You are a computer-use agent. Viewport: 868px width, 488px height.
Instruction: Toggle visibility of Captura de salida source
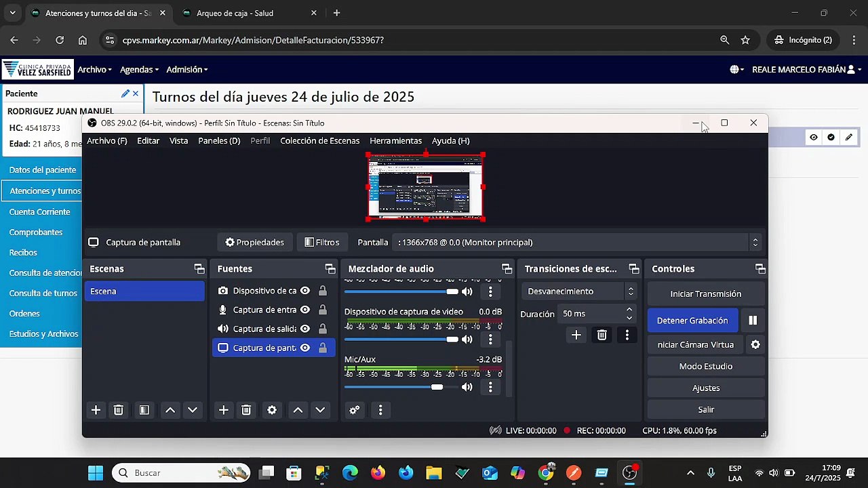pyautogui.click(x=305, y=329)
